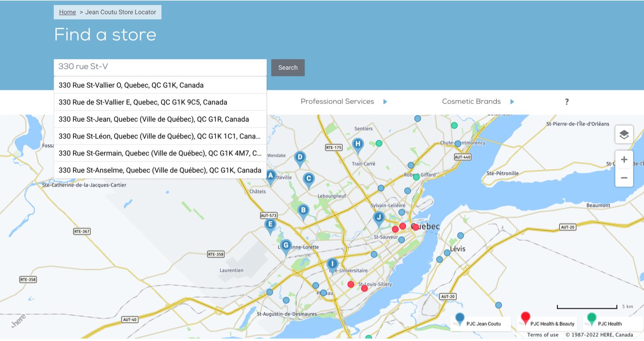Viewport: 644px width, 341px height.
Task: Click marker H above Trait-Carré
Action: click(358, 143)
